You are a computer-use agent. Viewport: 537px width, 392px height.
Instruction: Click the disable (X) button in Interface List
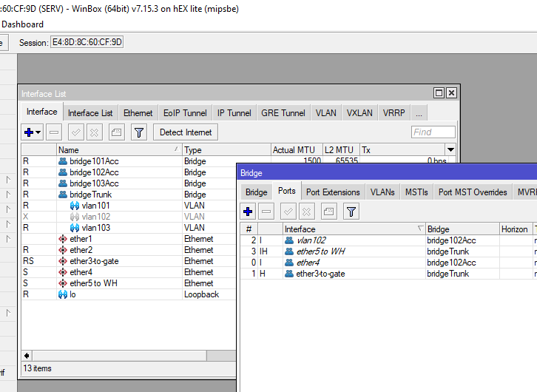[95, 132]
